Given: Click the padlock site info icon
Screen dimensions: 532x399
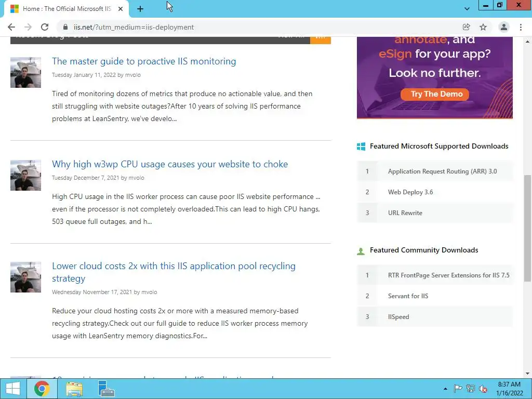Looking at the screenshot, I should 66,27.
